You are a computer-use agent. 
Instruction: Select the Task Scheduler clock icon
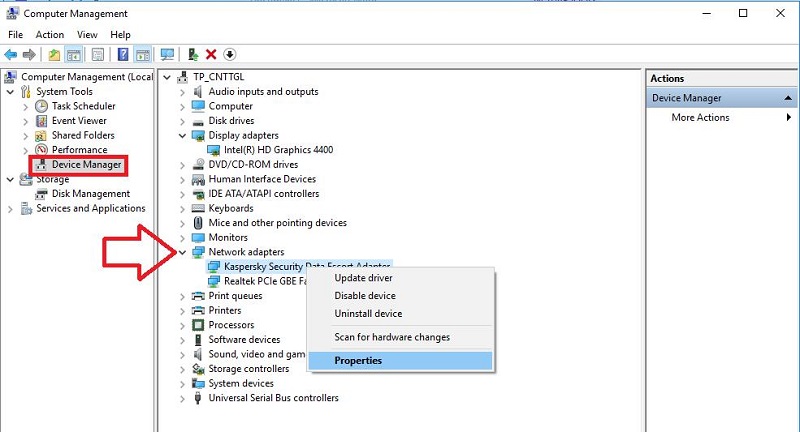tap(41, 106)
